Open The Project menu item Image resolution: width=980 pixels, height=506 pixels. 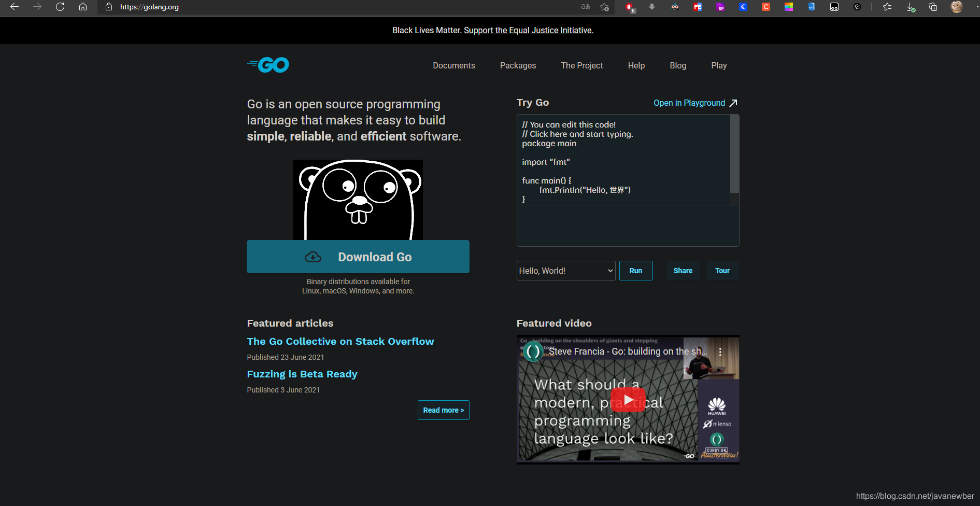[582, 65]
